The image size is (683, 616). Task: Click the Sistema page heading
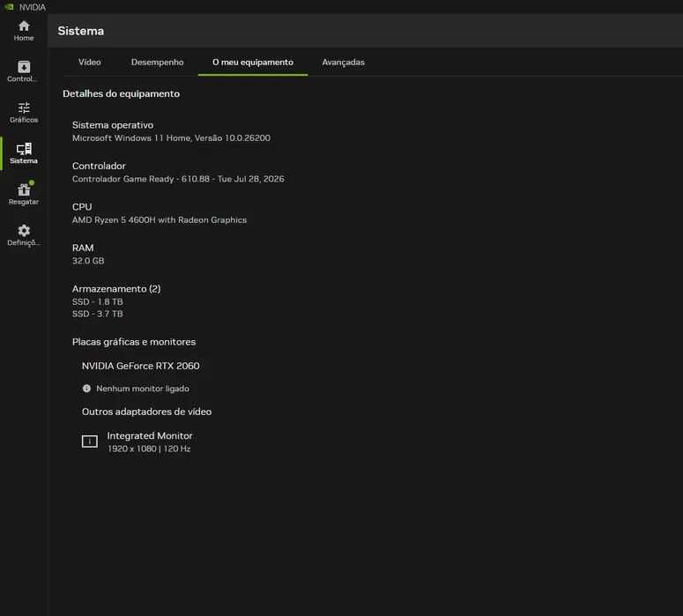(80, 31)
